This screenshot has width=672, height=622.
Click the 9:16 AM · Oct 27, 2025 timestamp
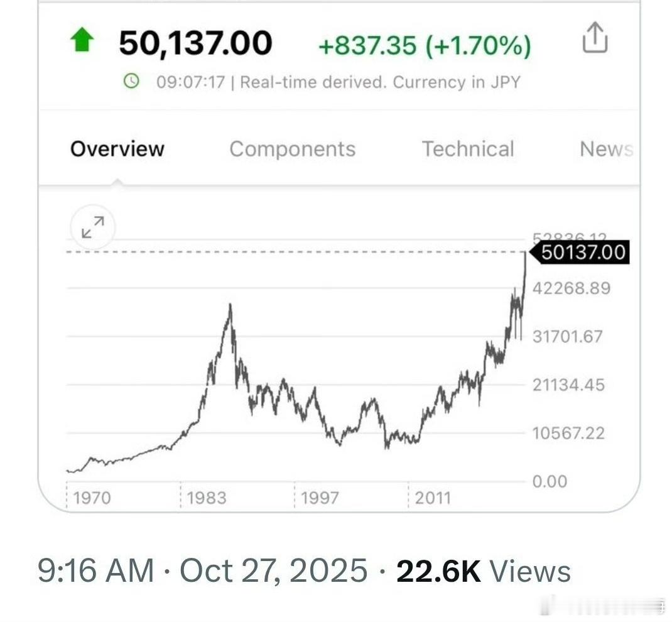tap(203, 571)
